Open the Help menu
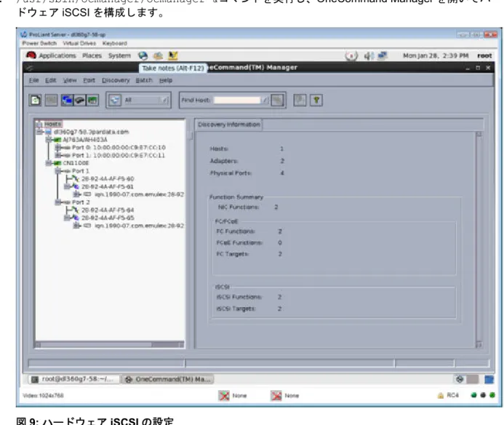Screen dimensions: 504x425 click(x=166, y=81)
